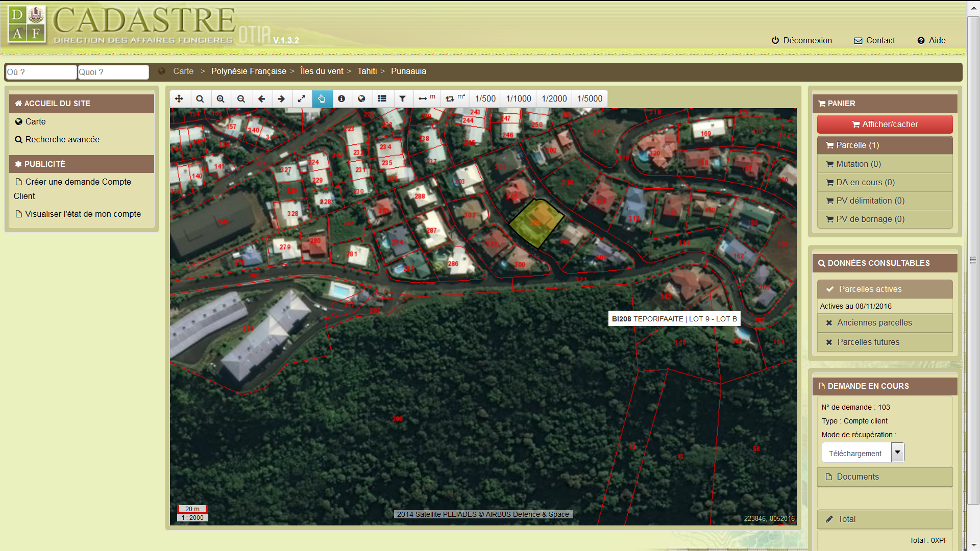Expand map to full extent
Image resolution: width=980 pixels, height=551 pixels.
click(x=302, y=98)
